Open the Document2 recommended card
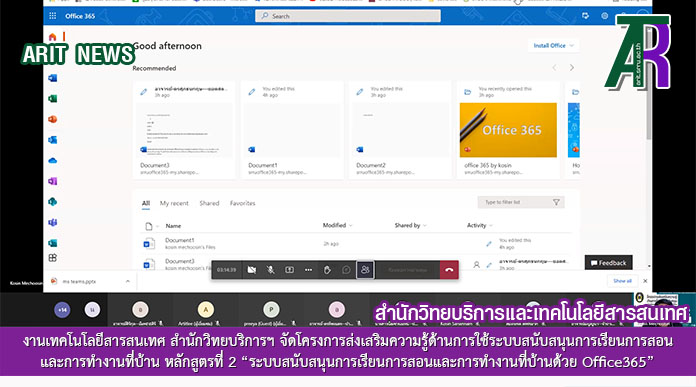 [x=400, y=130]
